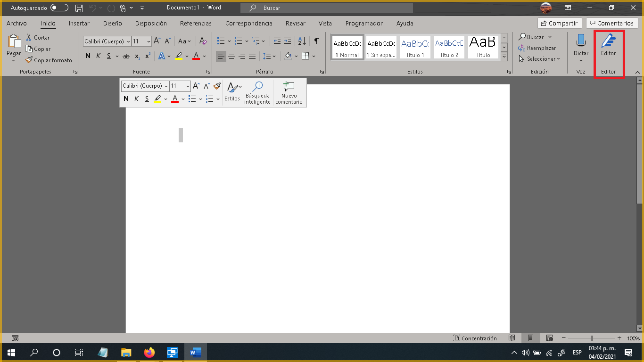The height and width of the screenshot is (362, 644).
Task: Click the Compartir button
Action: (560, 23)
